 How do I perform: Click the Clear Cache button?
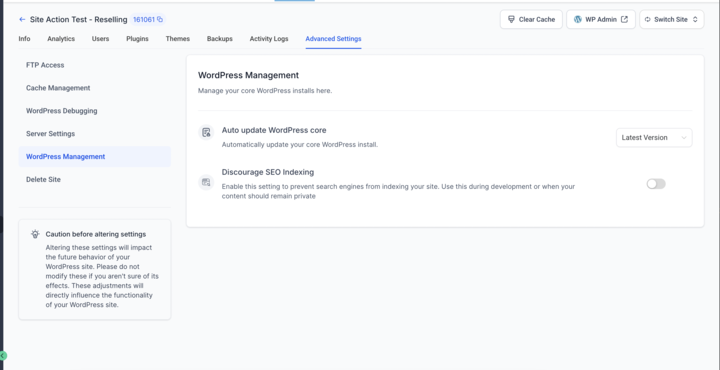(531, 19)
